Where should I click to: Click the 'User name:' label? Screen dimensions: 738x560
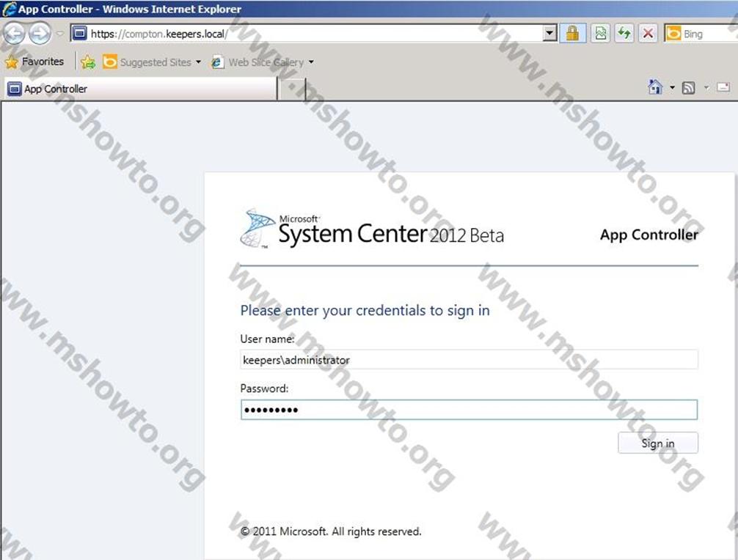(x=267, y=339)
